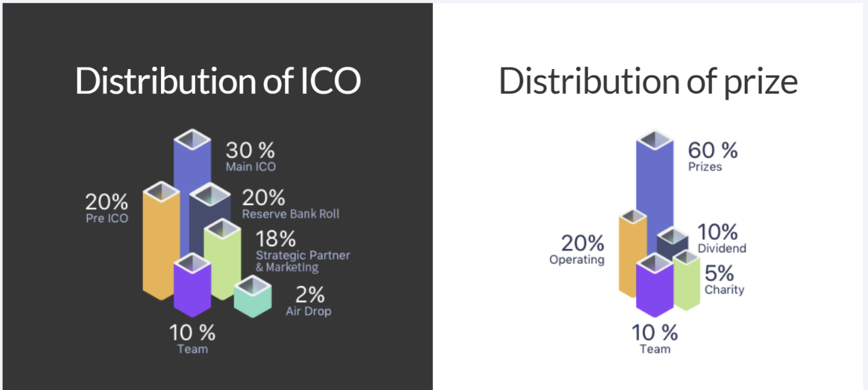The height and width of the screenshot is (390, 868).
Task: Click the purple Team bar in prize chart
Action: tap(654, 285)
